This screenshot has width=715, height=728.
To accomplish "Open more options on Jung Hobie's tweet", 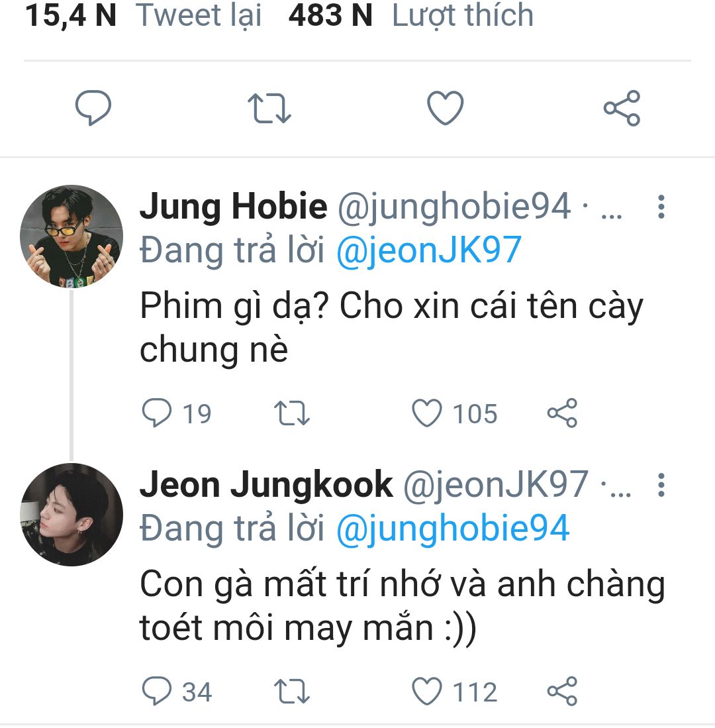I will [660, 207].
